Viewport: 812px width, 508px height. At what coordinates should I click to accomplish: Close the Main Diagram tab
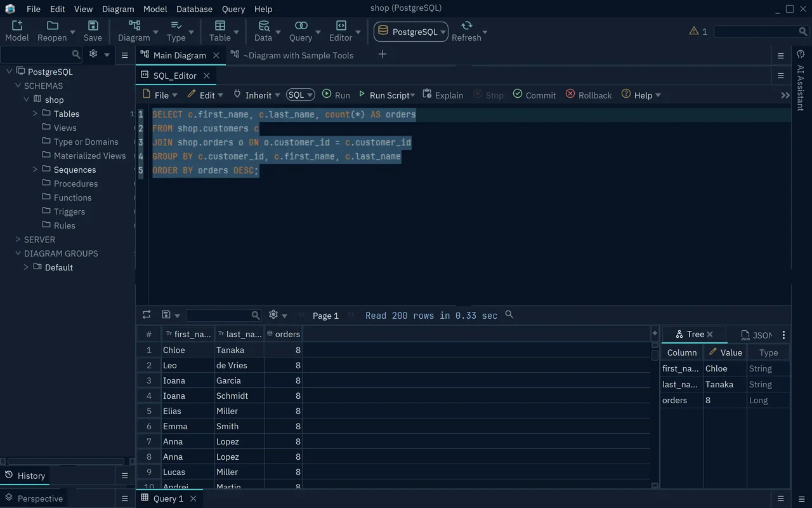[216, 55]
